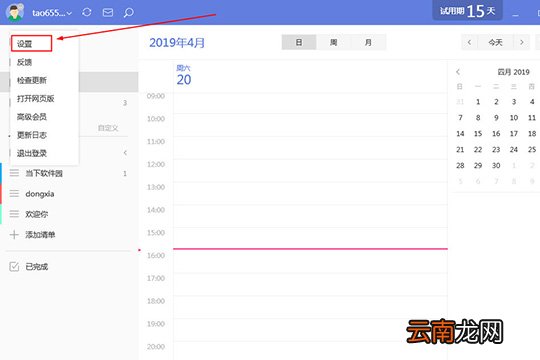Minimize the window with underscore button
540x360 pixels.
[x=515, y=16]
